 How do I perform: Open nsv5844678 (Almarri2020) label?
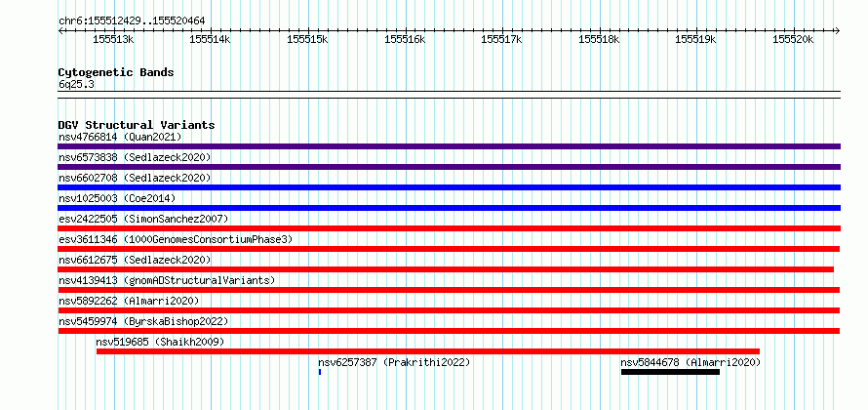[x=690, y=362]
